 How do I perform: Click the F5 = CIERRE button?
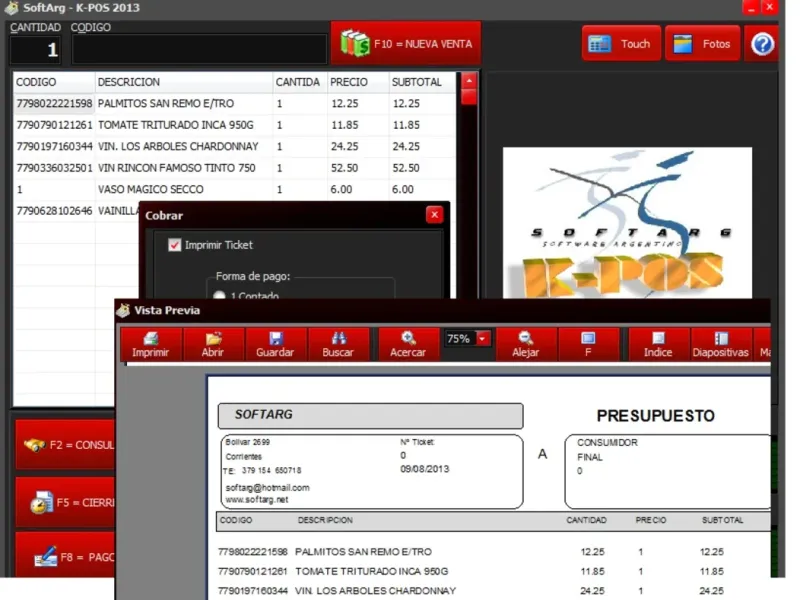(x=65, y=503)
